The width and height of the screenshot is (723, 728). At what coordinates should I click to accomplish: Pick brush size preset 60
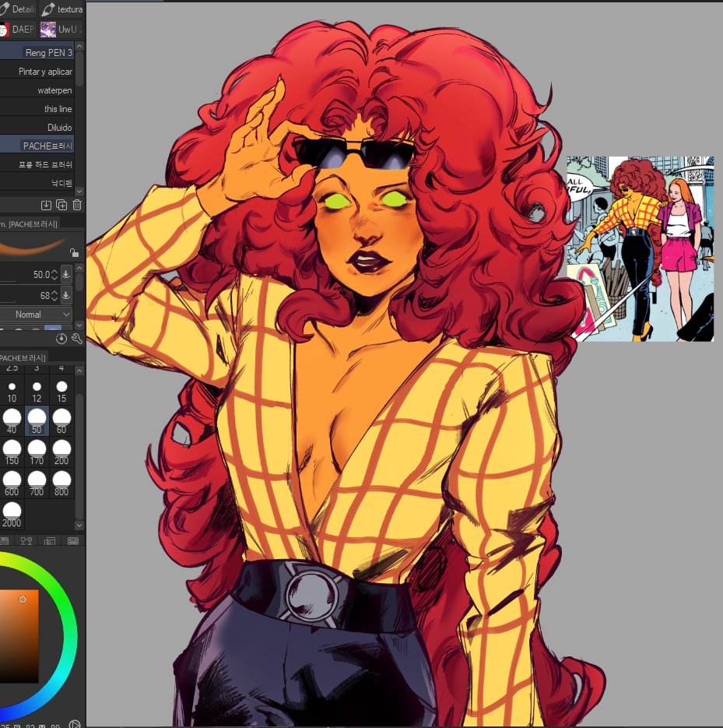61,421
